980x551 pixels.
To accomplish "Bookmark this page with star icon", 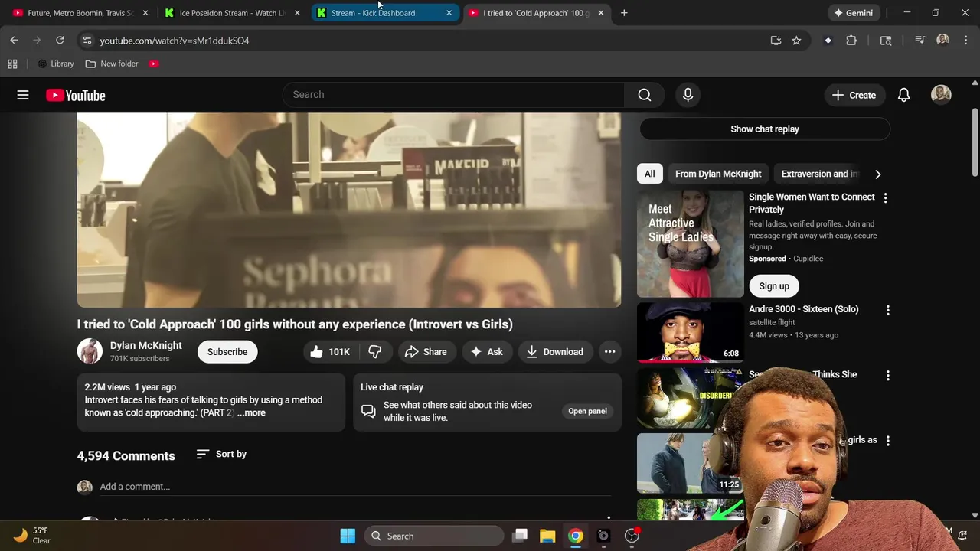I will coord(796,41).
